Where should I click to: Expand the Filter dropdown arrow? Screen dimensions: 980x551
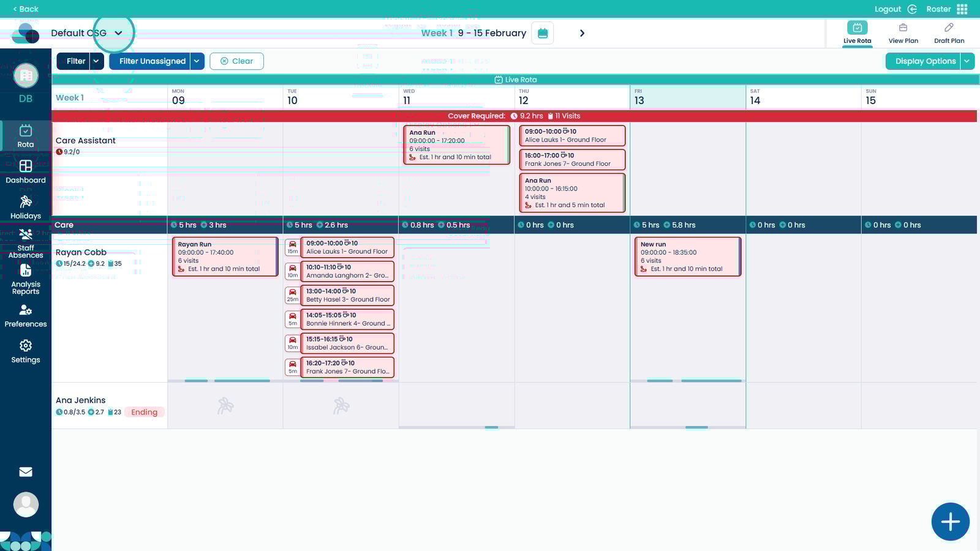97,61
